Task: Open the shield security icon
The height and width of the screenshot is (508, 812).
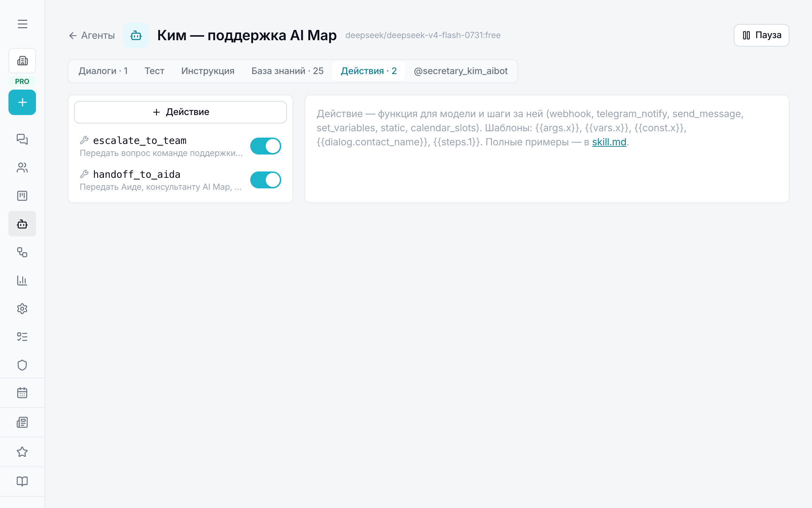Action: coord(22,365)
